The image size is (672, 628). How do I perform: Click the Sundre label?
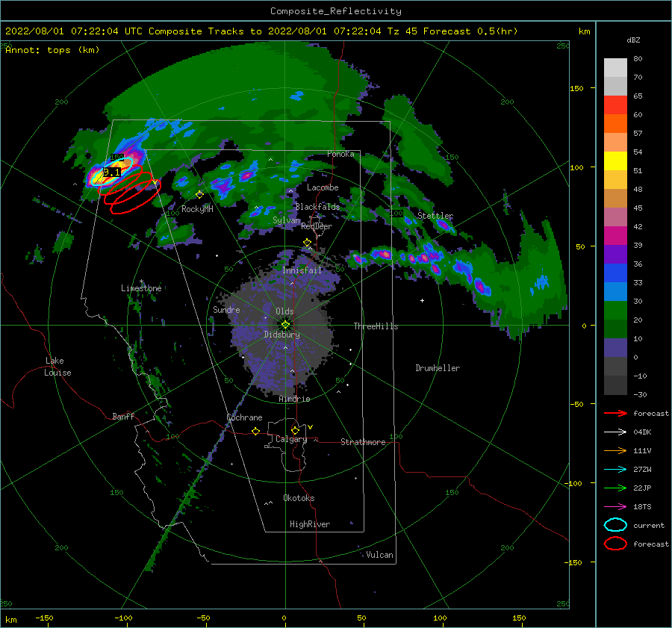[x=226, y=309]
